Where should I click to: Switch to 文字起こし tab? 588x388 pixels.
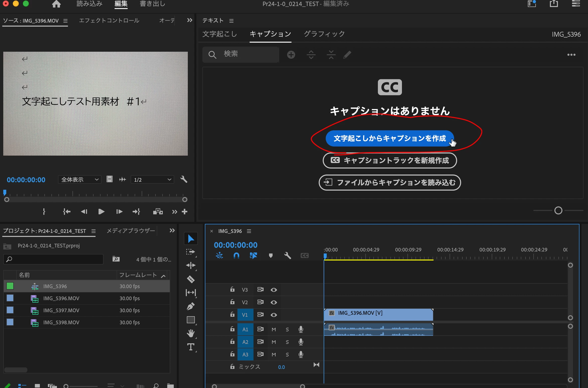(x=219, y=34)
